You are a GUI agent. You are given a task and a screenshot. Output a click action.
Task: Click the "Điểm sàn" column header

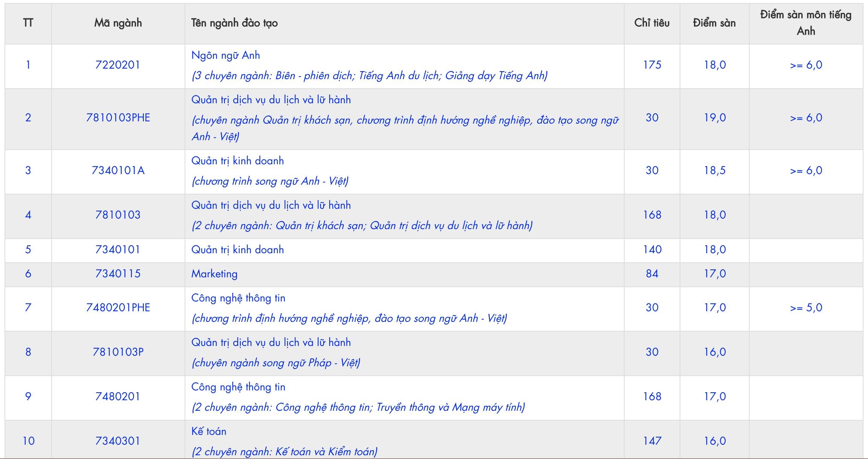click(x=715, y=23)
